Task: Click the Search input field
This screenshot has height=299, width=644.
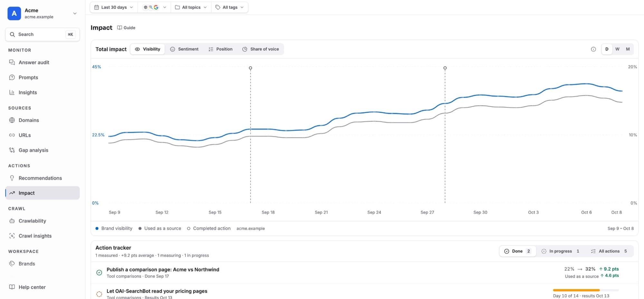Action: (x=42, y=34)
